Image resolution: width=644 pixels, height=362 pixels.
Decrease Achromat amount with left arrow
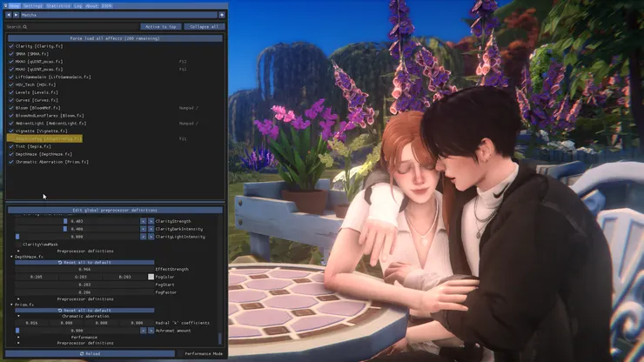tap(143, 331)
